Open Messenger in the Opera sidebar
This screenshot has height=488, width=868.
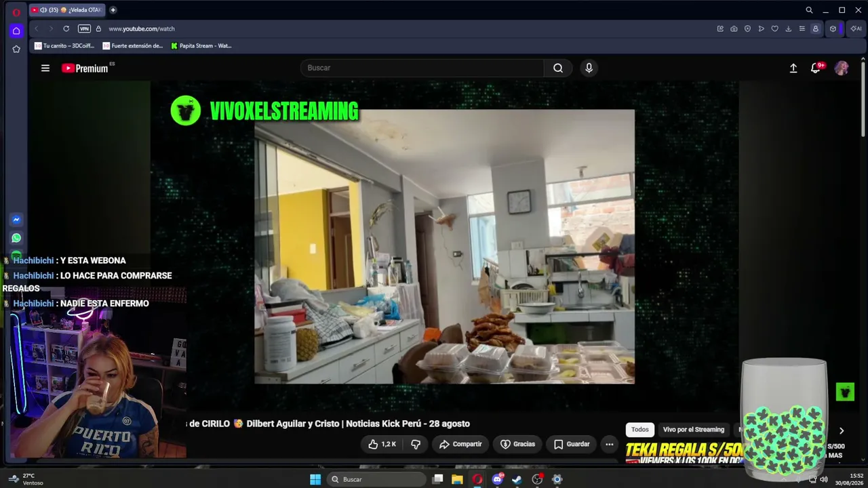pos(16,220)
